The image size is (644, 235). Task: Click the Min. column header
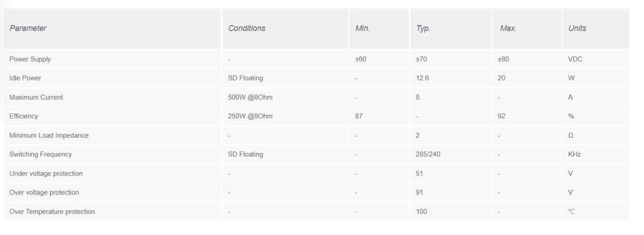363,28
